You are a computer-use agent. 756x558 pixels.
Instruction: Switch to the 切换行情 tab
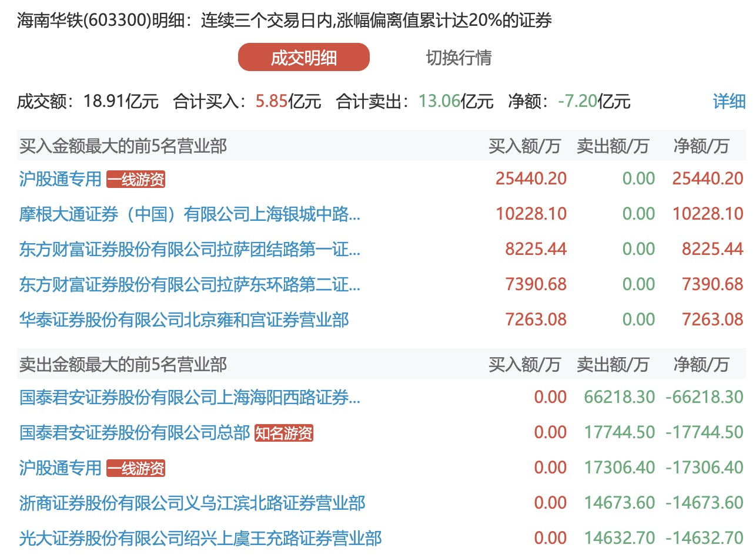tap(459, 58)
